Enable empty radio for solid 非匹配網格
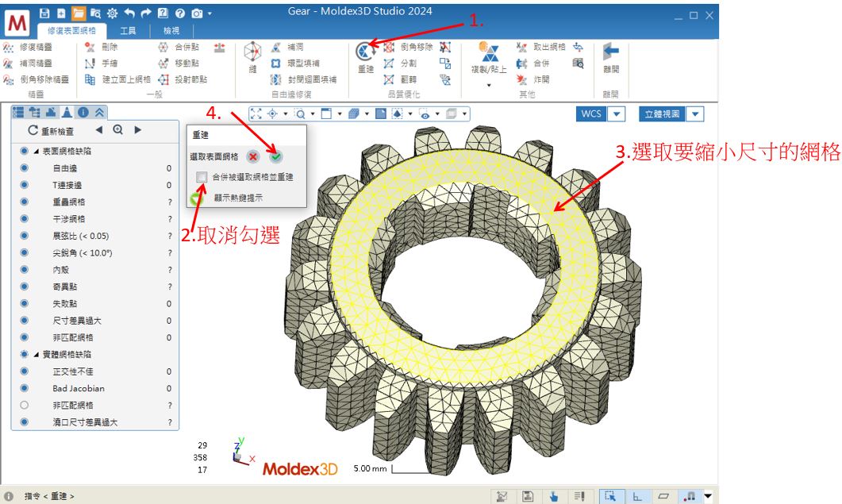Image resolution: width=842 pixels, height=504 pixels. coord(24,405)
